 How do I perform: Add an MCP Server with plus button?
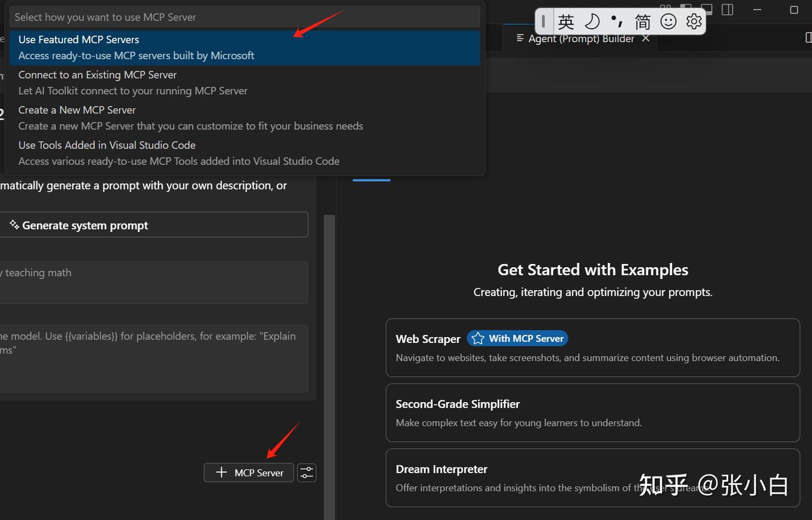click(249, 473)
